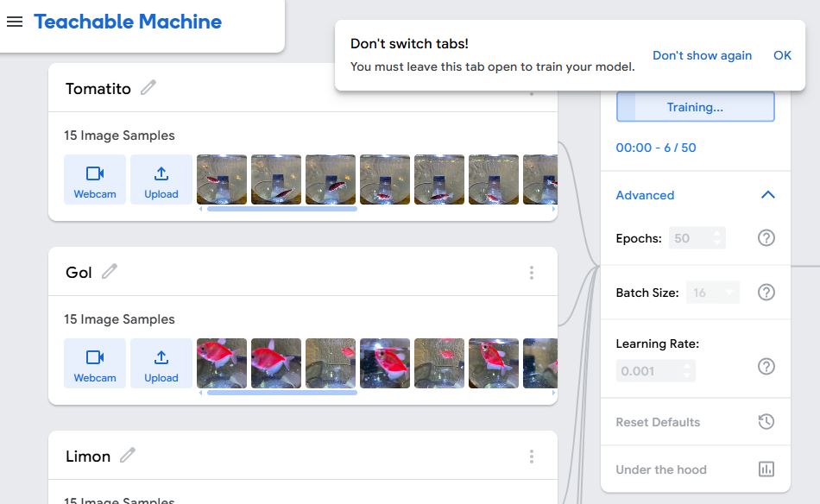
Task: Click the Learning Rate field
Action: pyautogui.click(x=656, y=371)
